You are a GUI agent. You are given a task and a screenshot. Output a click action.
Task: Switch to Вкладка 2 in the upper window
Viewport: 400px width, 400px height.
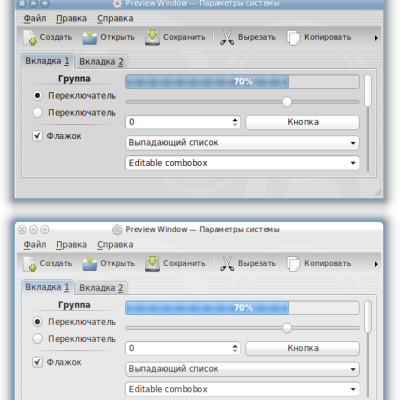[x=101, y=62]
